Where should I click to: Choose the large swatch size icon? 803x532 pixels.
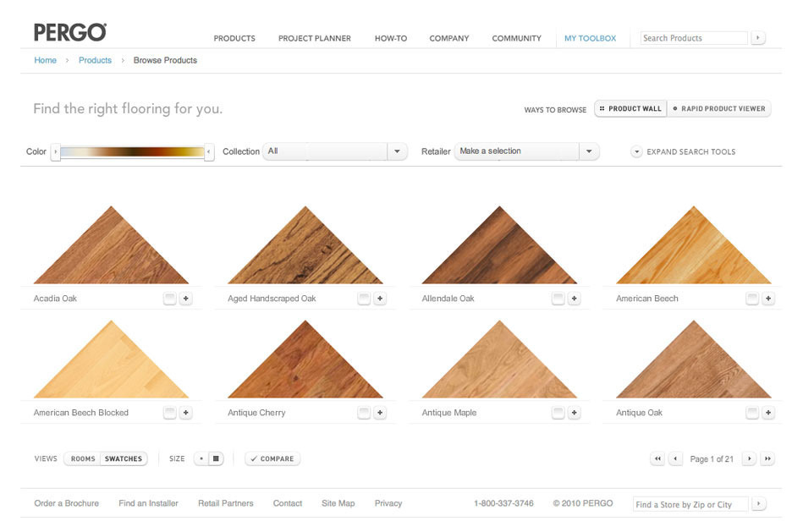click(216, 458)
